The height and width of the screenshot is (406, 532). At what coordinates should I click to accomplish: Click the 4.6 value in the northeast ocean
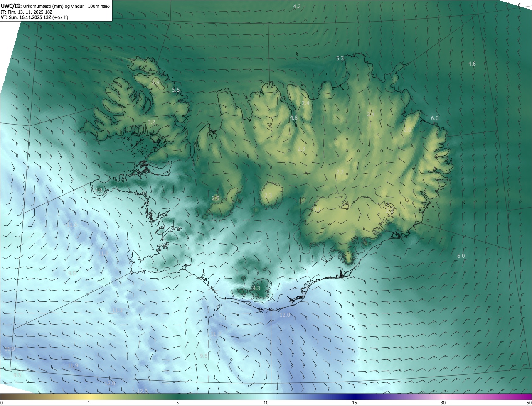click(472, 64)
